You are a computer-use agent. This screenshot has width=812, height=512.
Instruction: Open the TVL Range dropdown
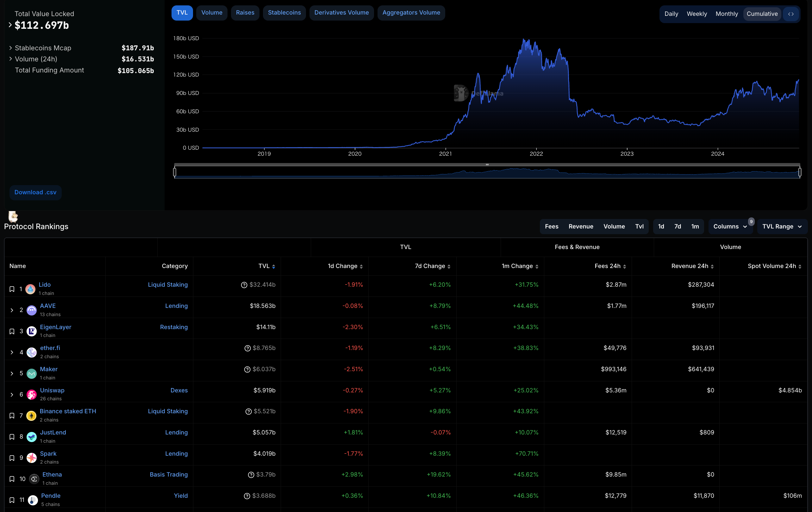(782, 226)
